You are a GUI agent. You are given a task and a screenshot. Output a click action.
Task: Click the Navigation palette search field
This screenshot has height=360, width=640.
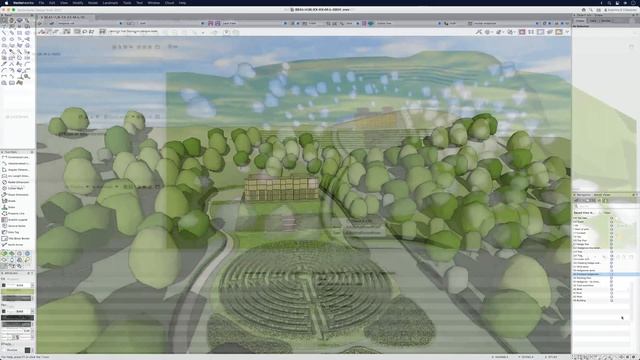[x=606, y=207]
